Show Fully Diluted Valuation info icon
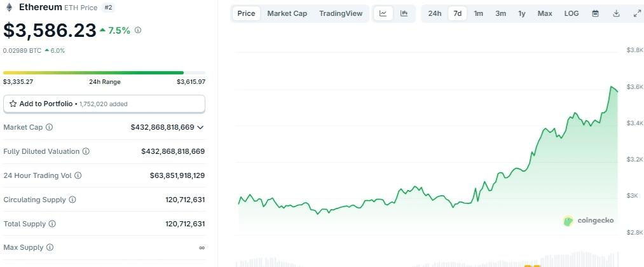The width and height of the screenshot is (644, 267). tap(86, 151)
